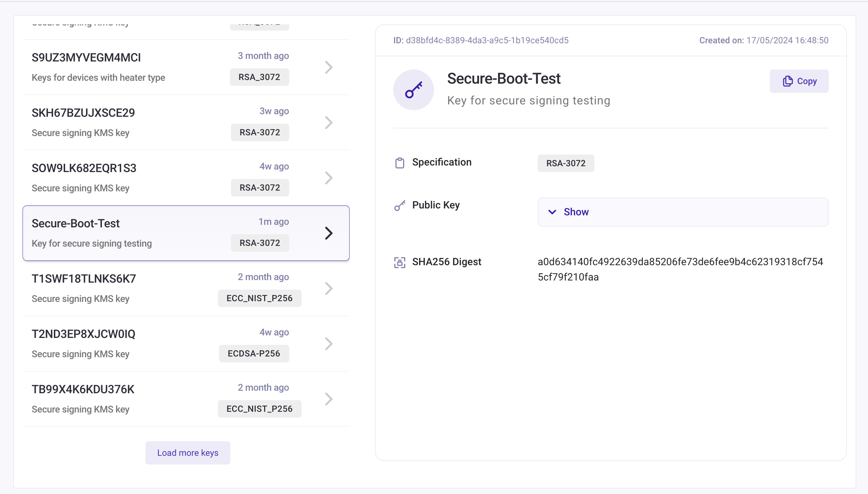Click the small key icon next to Public Key
868x494 pixels.
coord(399,206)
